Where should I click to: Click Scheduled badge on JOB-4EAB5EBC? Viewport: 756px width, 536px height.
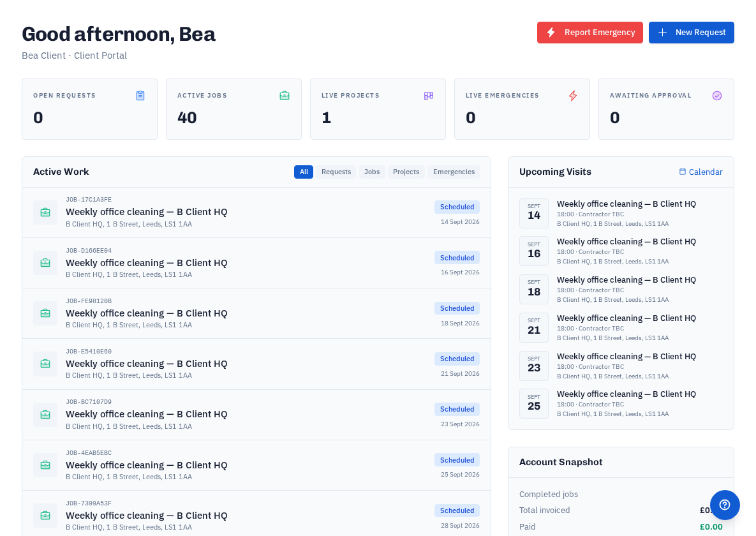coord(457,460)
